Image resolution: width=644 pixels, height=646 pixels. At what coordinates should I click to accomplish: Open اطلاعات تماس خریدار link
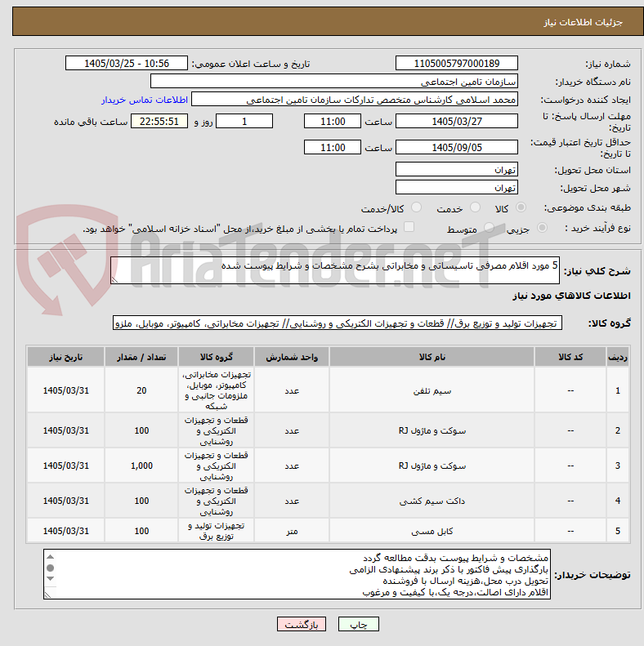click(145, 100)
